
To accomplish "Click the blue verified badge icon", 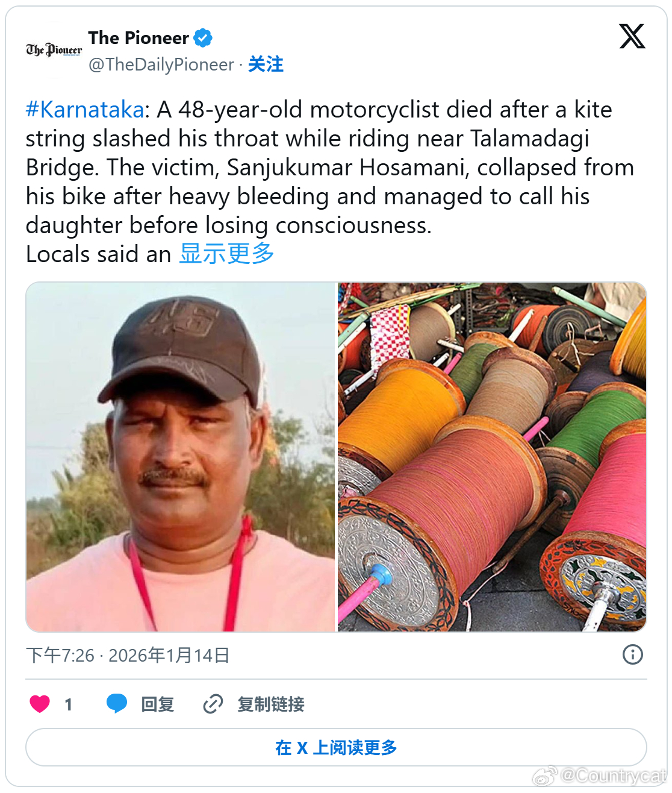I will click(202, 38).
